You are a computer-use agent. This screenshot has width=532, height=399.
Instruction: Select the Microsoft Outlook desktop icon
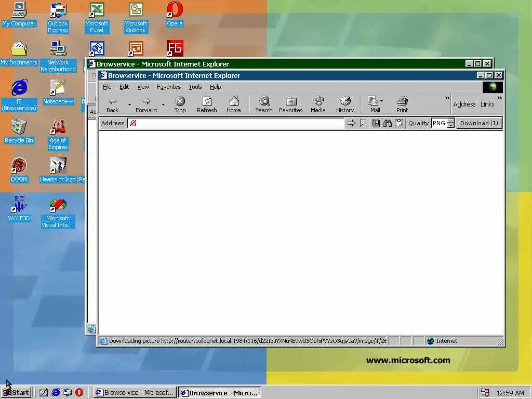point(136,18)
